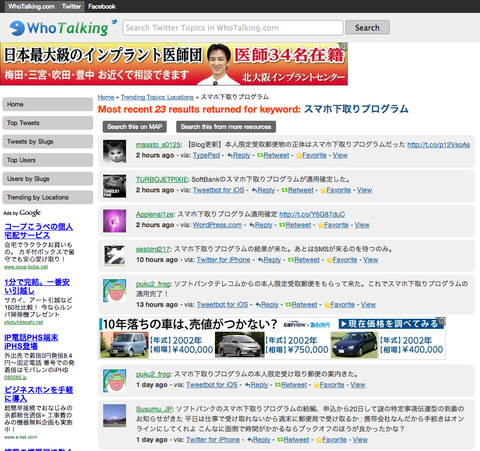The image size is (480, 451).
Task: Open t.co/p12VsoAs link in masato tweet
Action: [x=439, y=145]
